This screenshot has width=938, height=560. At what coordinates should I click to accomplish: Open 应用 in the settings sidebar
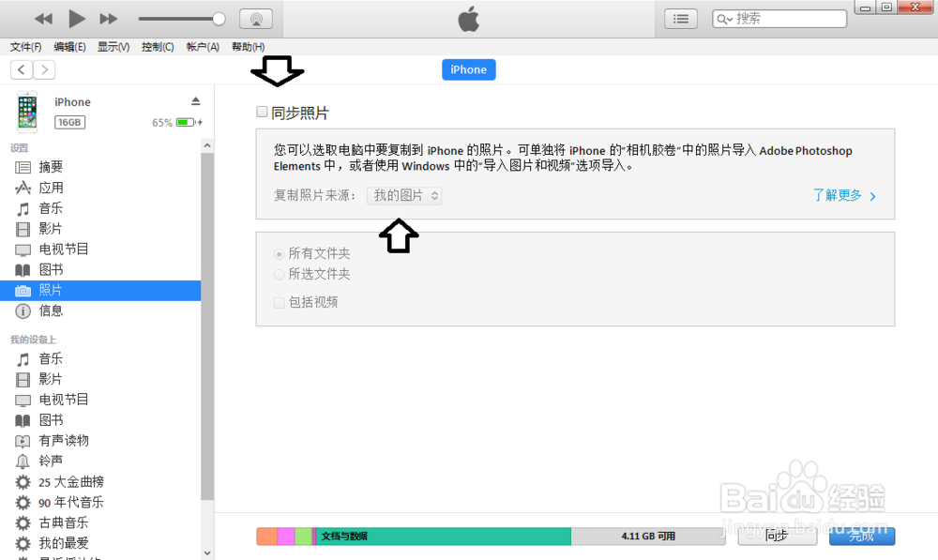pos(100,188)
